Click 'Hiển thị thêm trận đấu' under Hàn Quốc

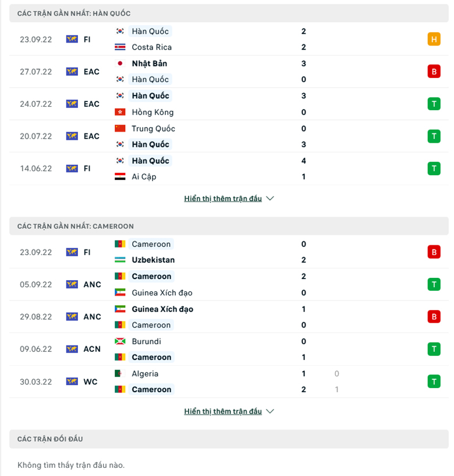(223, 199)
